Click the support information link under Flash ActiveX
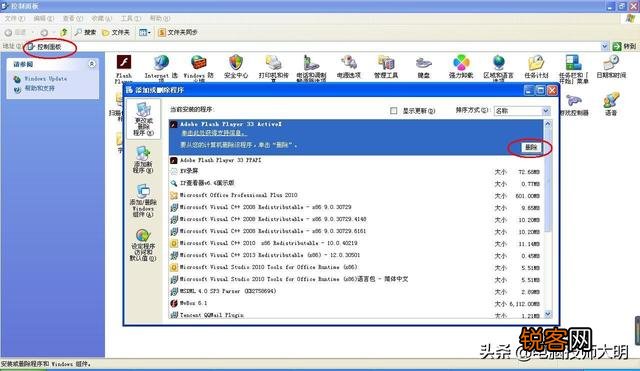This screenshot has height=371, width=640. 214,133
